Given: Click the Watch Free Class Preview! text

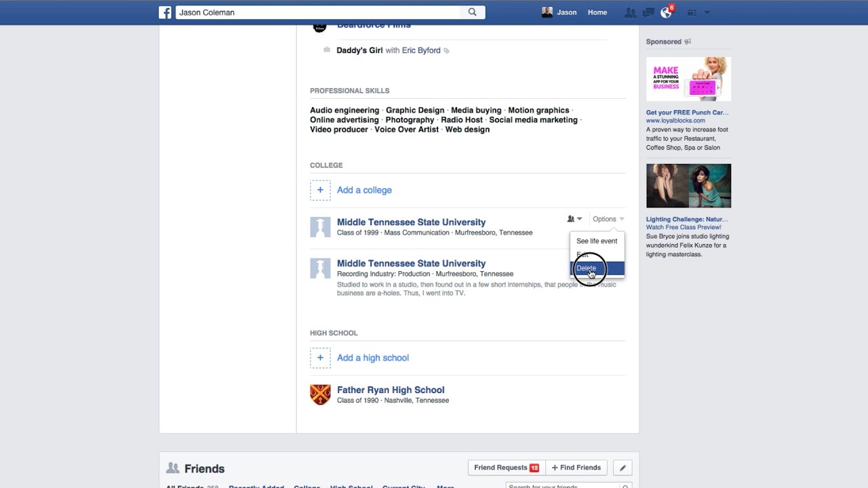Looking at the screenshot, I should coord(684,228).
